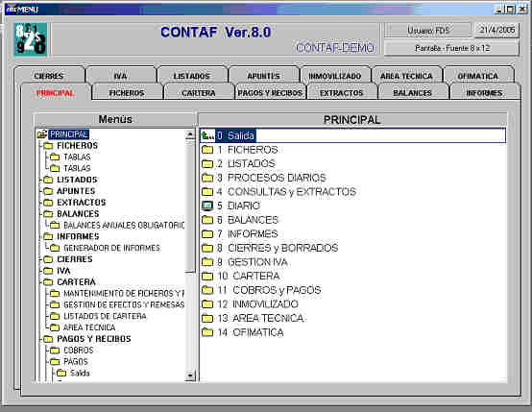Select COBROS node under PAGOS Y RECIBOS

click(79, 351)
